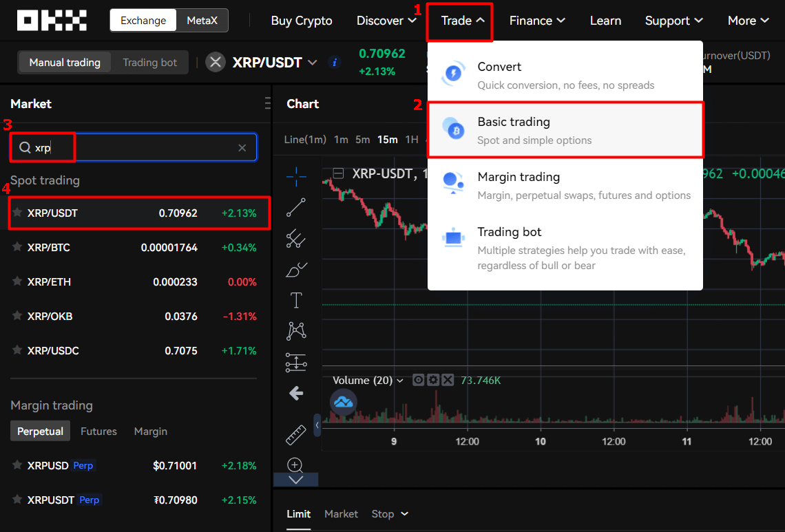Select the brush drawing tool
Viewport: 785px width, 532px height.
pyautogui.click(x=296, y=270)
